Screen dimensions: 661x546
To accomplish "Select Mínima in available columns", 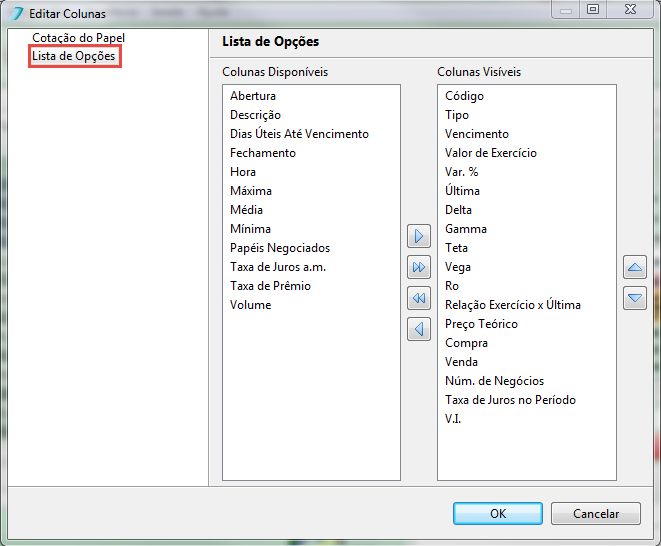I will pyautogui.click(x=250, y=229).
